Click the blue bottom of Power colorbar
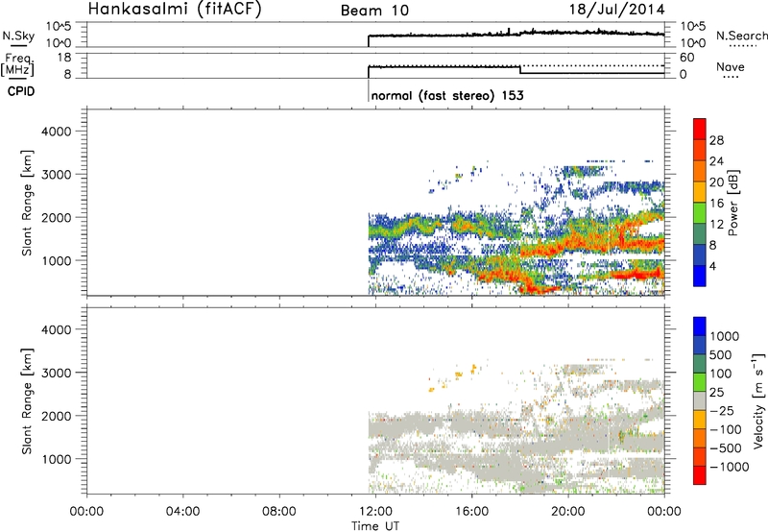This screenshot has height=532, width=768. pos(700,276)
